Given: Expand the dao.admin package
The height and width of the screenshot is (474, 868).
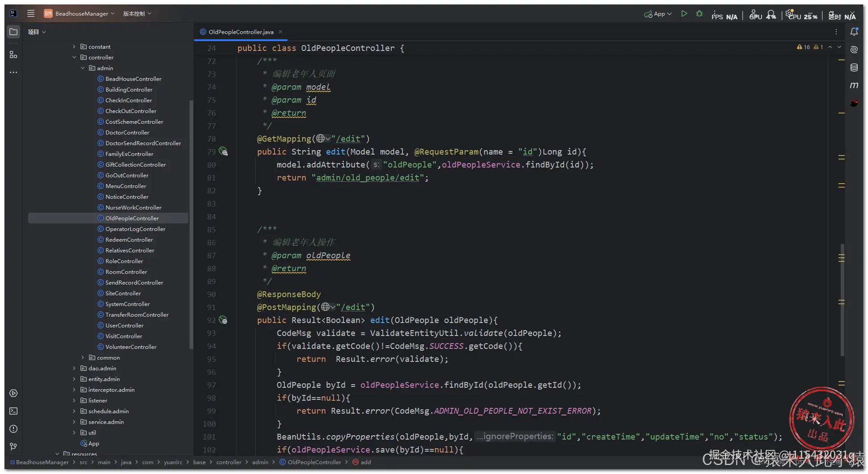Looking at the screenshot, I should (x=74, y=368).
